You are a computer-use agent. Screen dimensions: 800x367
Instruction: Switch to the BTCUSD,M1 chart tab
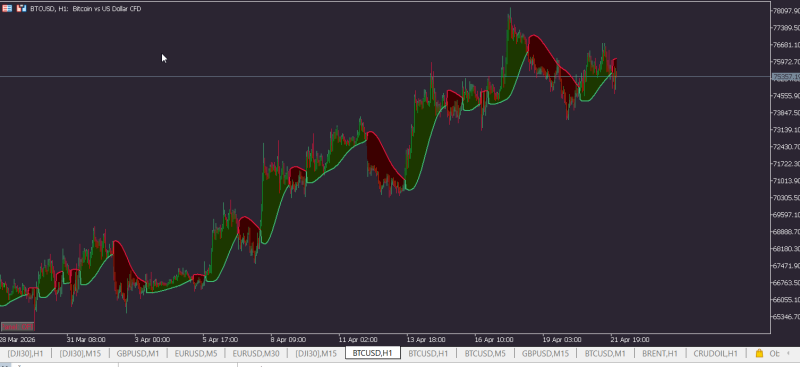(x=605, y=353)
